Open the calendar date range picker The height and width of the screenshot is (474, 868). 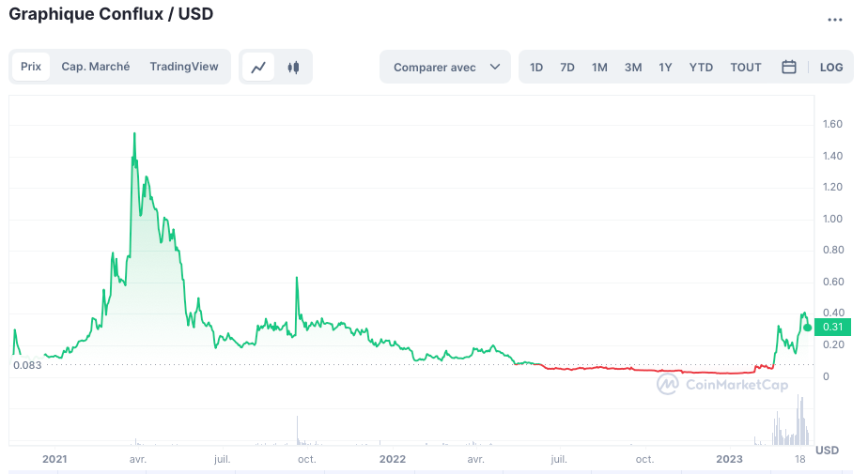coord(789,68)
